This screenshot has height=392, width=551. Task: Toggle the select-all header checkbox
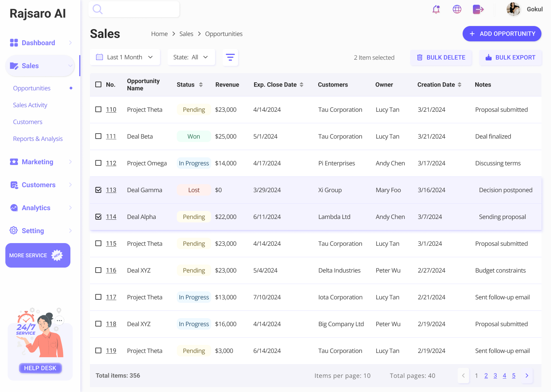(x=98, y=85)
